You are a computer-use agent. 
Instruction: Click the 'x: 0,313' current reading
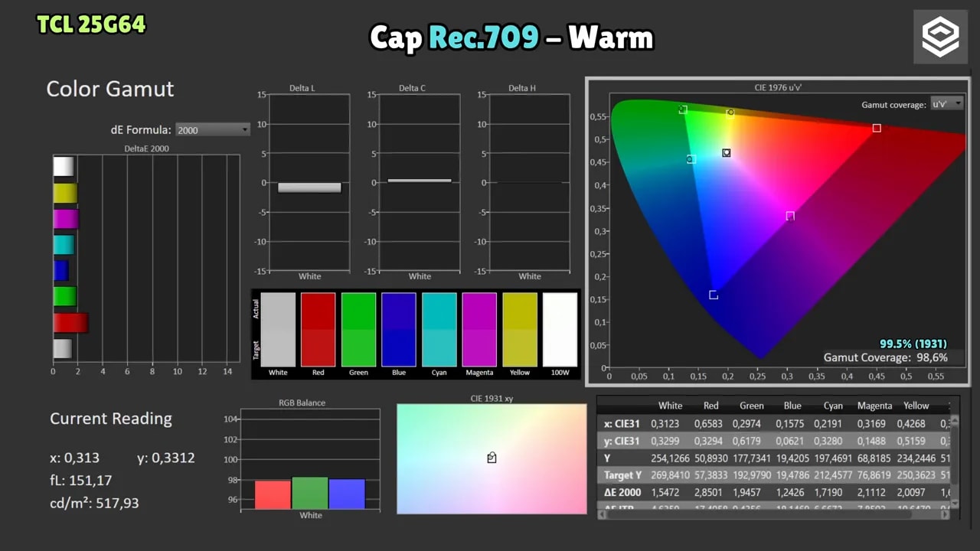pyautogui.click(x=74, y=458)
